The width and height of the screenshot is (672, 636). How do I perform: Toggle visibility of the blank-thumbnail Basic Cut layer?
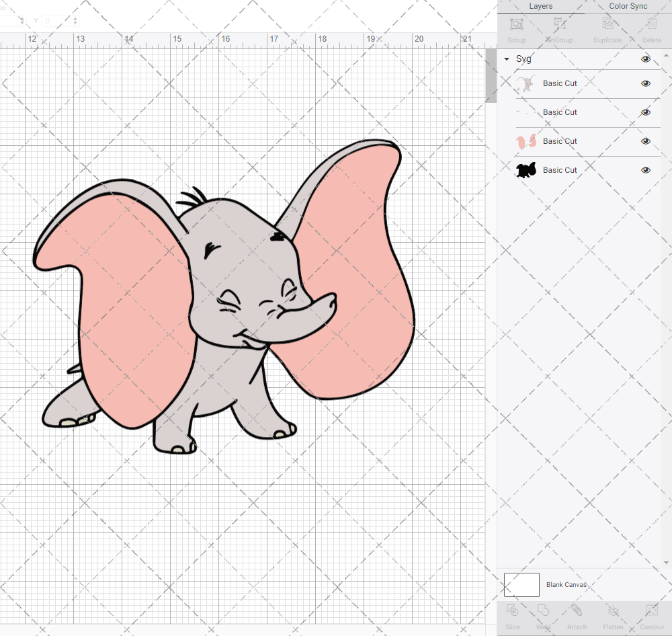(x=645, y=112)
